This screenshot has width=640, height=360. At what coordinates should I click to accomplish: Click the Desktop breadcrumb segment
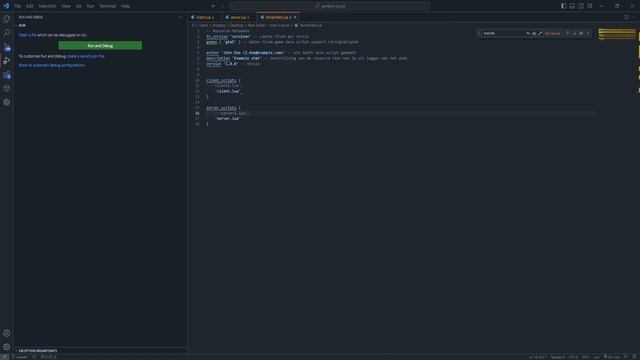(236, 25)
